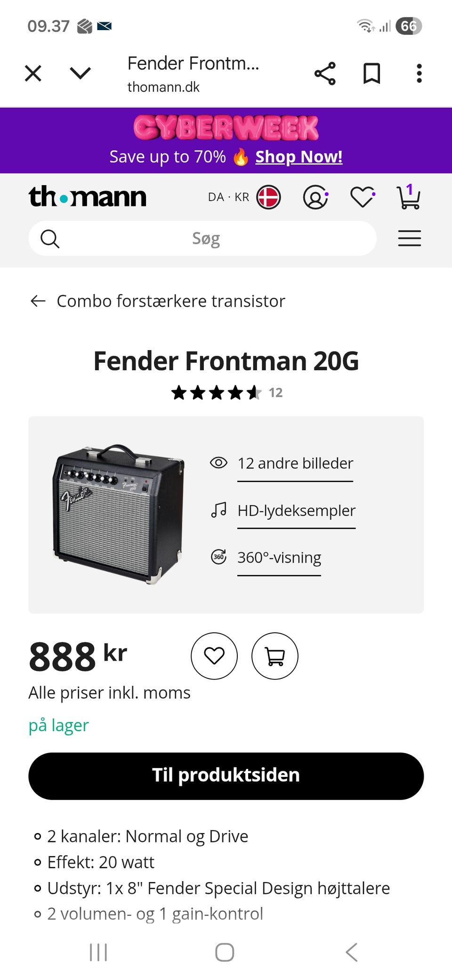The image size is (452, 980).
Task: Expand the browser tab chevron dropdown
Action: click(x=80, y=73)
